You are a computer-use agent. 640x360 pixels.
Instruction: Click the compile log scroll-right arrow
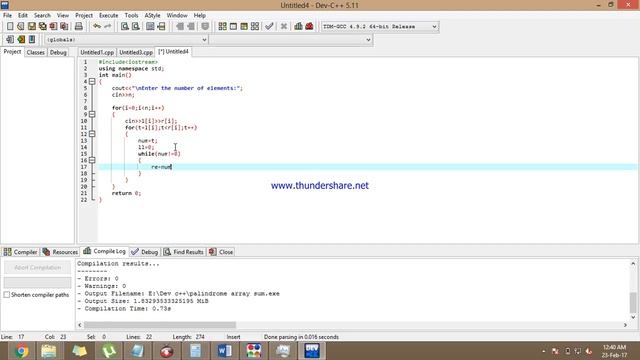[x=625, y=325]
